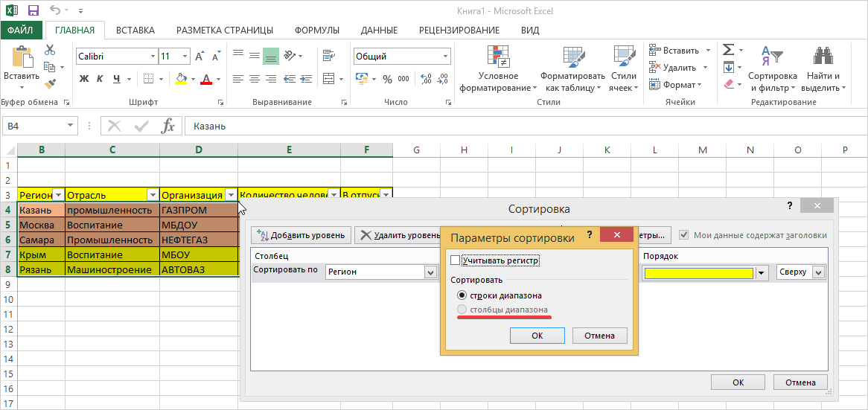Click the yellow color swatch in Порядок
This screenshot has height=410, width=868.
click(699, 272)
